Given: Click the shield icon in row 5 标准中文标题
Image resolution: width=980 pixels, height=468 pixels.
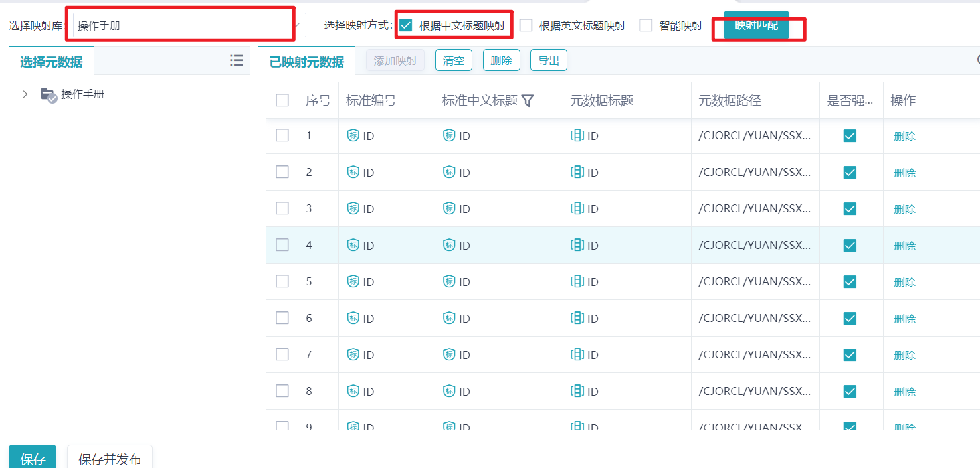Looking at the screenshot, I should click(449, 281).
